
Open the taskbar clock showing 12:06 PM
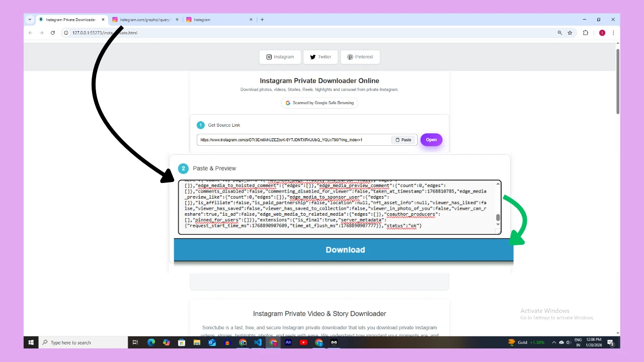pos(594,342)
